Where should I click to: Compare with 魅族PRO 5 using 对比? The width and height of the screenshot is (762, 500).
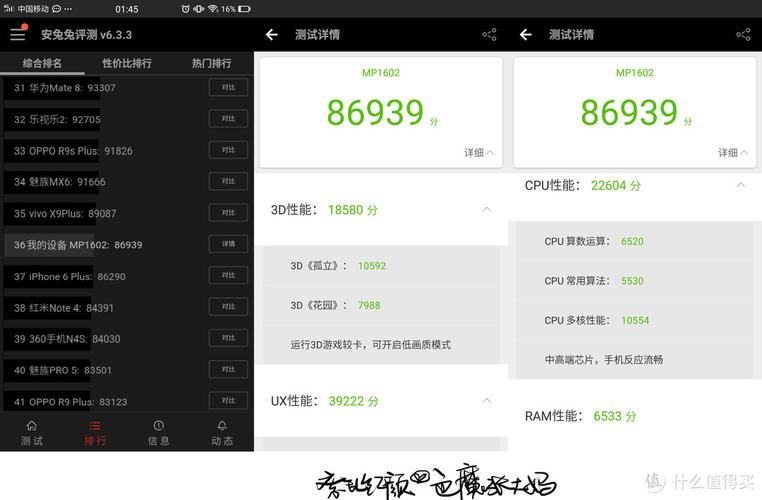(x=228, y=369)
